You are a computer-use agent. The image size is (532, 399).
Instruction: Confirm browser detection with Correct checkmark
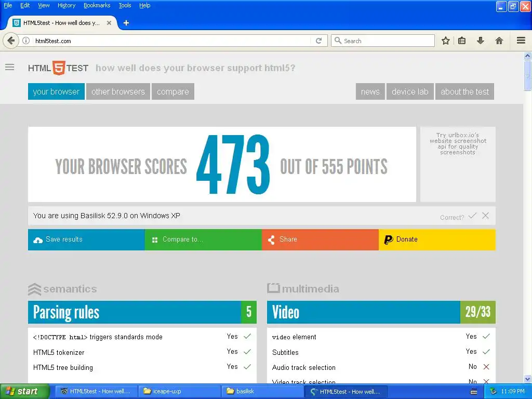(472, 216)
